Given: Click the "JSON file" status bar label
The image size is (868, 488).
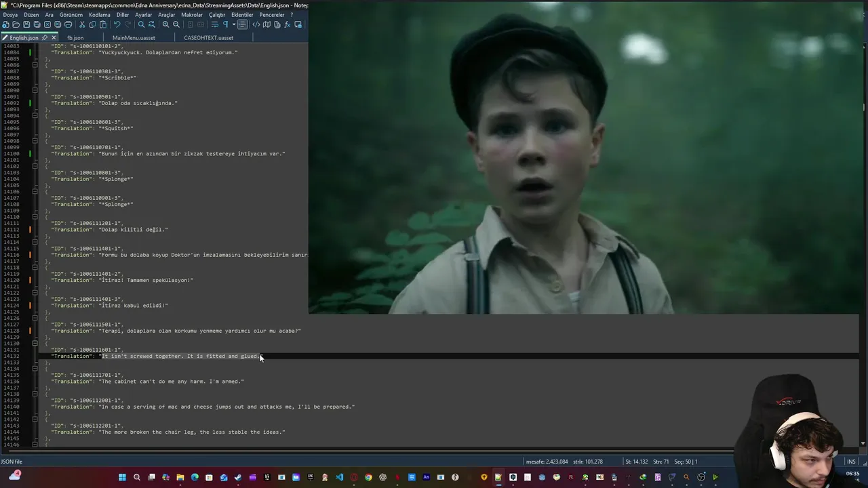Looking at the screenshot, I should (x=12, y=462).
